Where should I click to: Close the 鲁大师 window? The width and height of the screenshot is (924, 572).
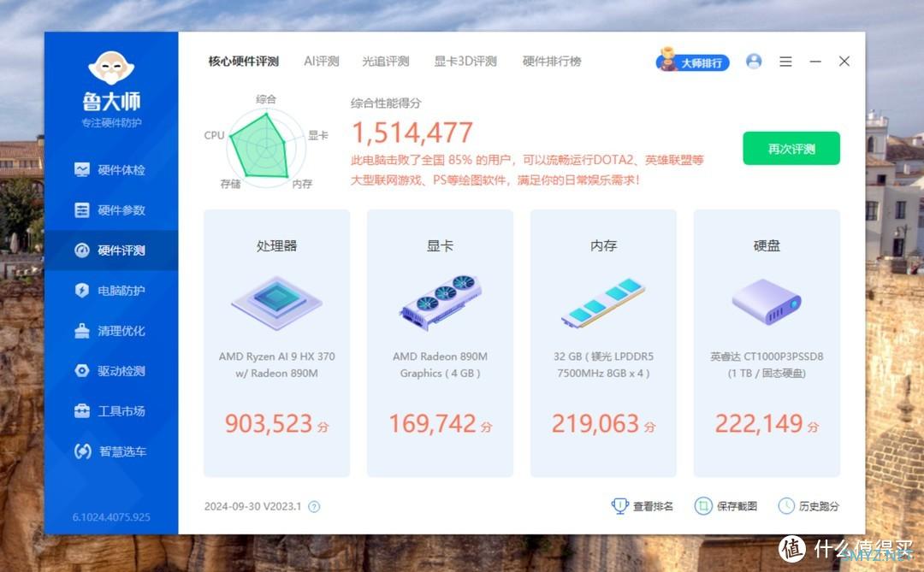coord(844,62)
